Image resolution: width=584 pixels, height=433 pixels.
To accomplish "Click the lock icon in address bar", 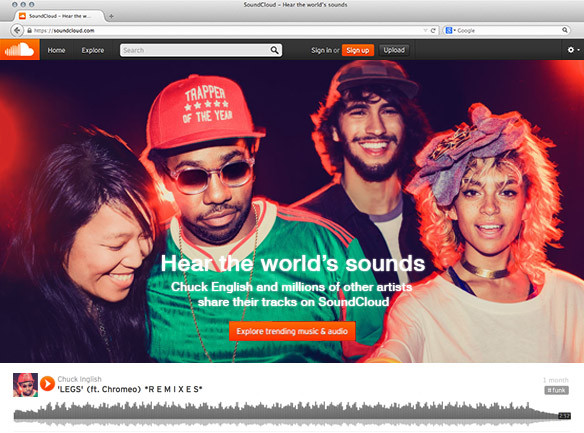I will (x=29, y=31).
